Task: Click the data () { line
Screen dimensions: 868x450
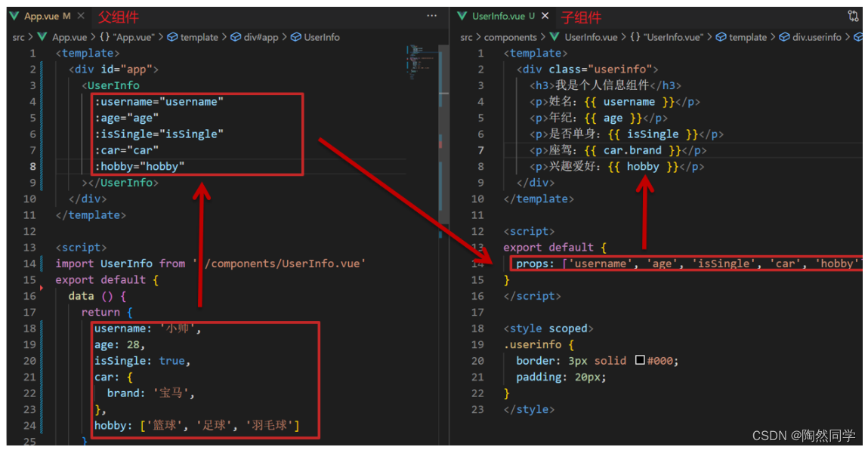Action: [x=97, y=296]
